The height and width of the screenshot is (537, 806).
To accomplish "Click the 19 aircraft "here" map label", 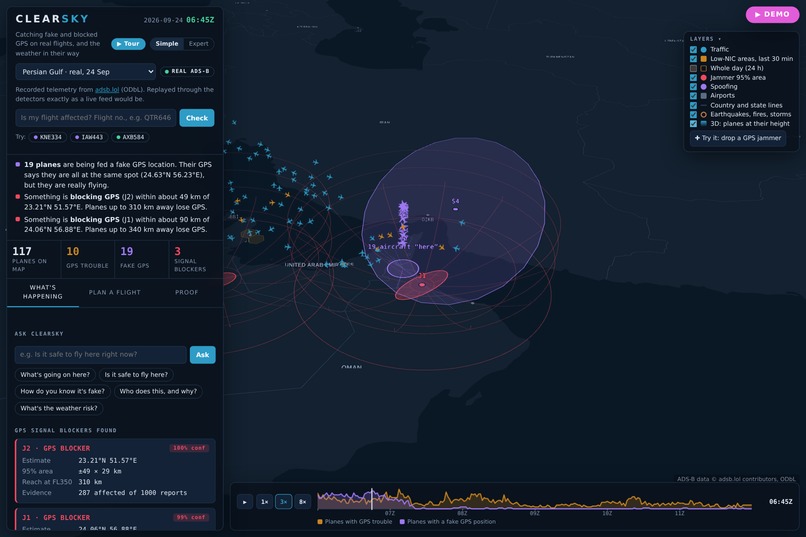I will point(402,247).
